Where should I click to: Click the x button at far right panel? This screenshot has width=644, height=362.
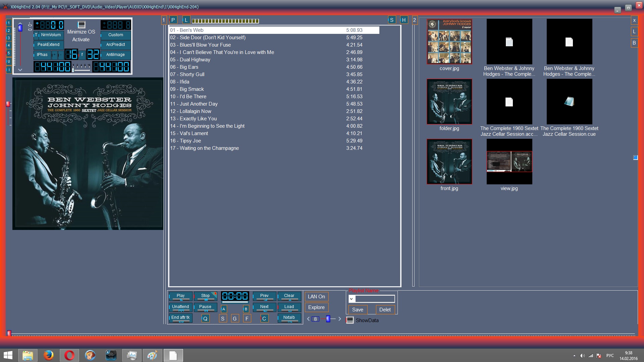(x=634, y=20)
